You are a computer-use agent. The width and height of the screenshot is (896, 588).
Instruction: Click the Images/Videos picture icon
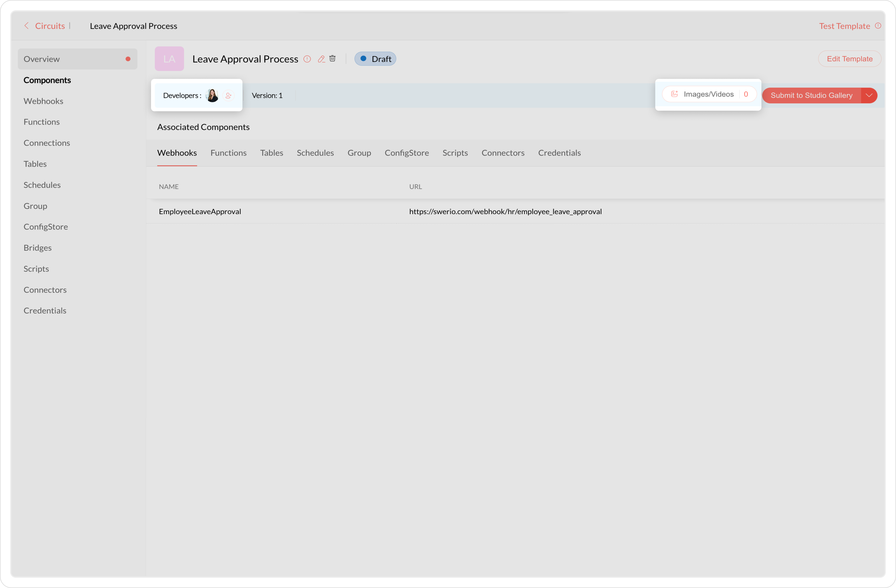pyautogui.click(x=674, y=94)
